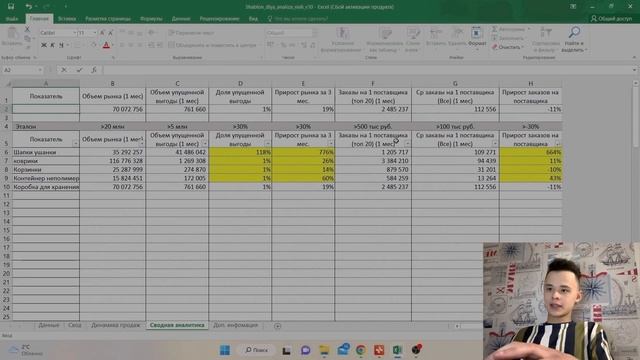Open filter dropdown for Доля упущенной выгоды row 5
Image resolution: width=640 pixels, height=360 pixels.
(267, 144)
